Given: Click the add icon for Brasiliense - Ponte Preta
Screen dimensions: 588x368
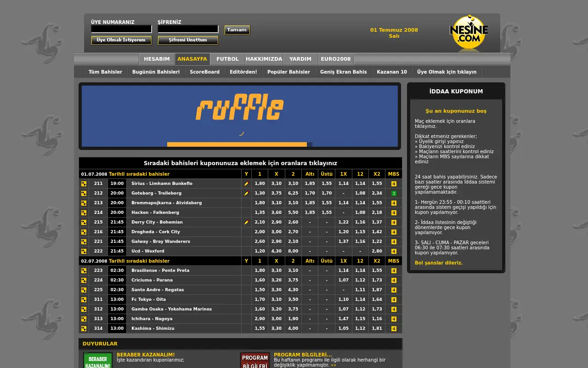Looking at the screenshot, I should [84, 270].
